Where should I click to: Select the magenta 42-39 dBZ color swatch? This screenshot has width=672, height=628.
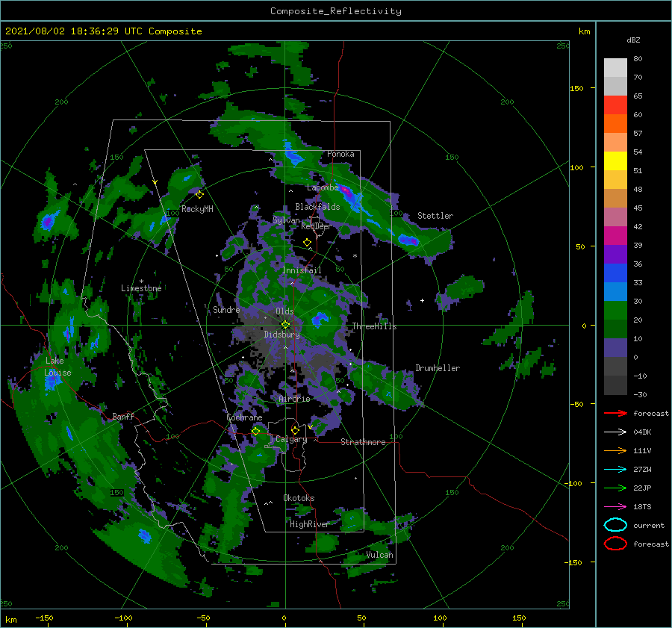pyautogui.click(x=615, y=236)
